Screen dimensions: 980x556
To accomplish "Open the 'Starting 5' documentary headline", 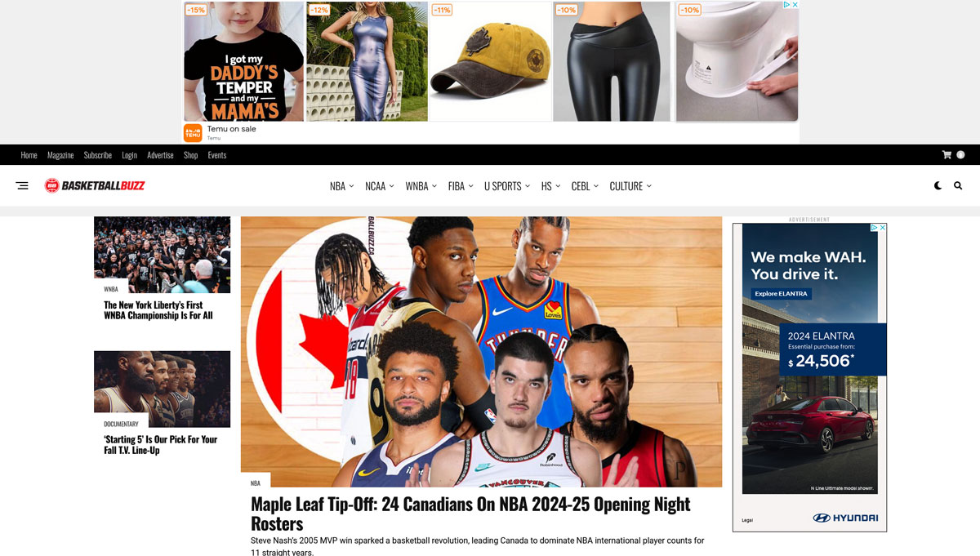I will [x=160, y=445].
